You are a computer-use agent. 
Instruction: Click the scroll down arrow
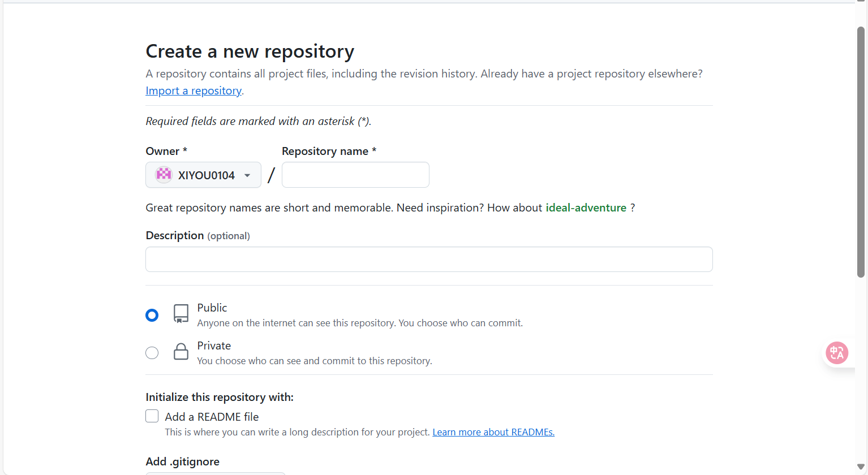(x=861, y=467)
